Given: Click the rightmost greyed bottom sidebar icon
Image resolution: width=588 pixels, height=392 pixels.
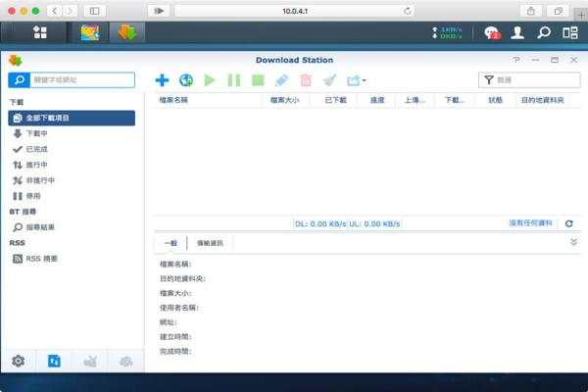Looking at the screenshot, I should coord(126,361).
